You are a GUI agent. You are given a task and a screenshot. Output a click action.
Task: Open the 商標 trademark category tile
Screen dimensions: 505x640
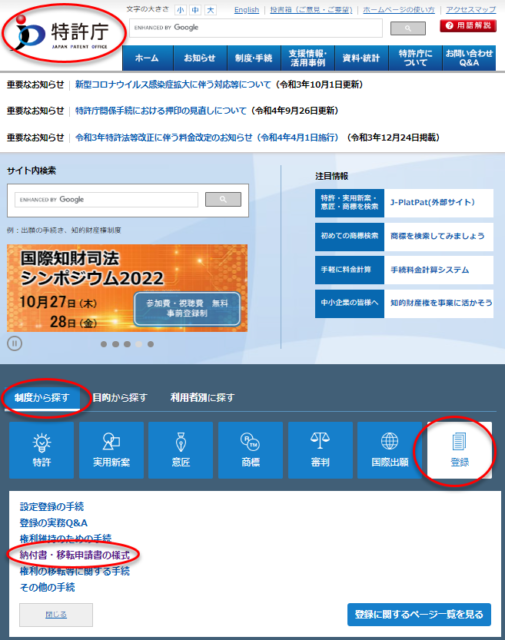[250, 450]
